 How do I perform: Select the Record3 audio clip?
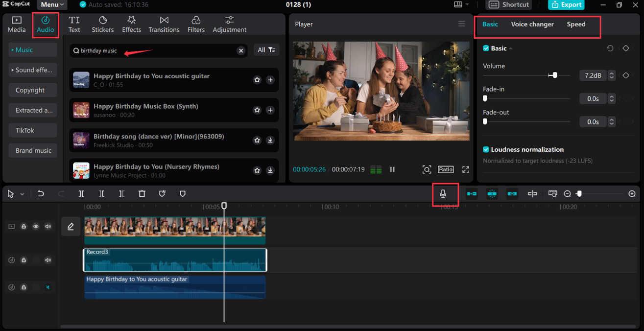(x=175, y=260)
